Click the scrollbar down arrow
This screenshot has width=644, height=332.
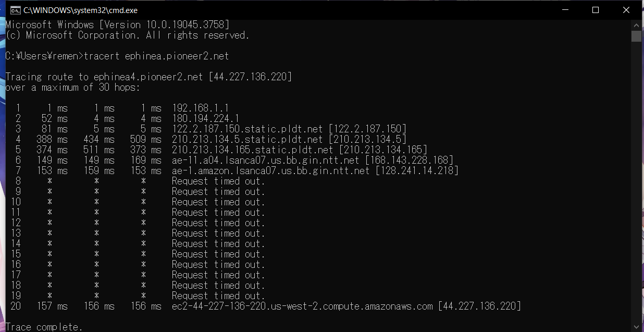tap(636, 327)
